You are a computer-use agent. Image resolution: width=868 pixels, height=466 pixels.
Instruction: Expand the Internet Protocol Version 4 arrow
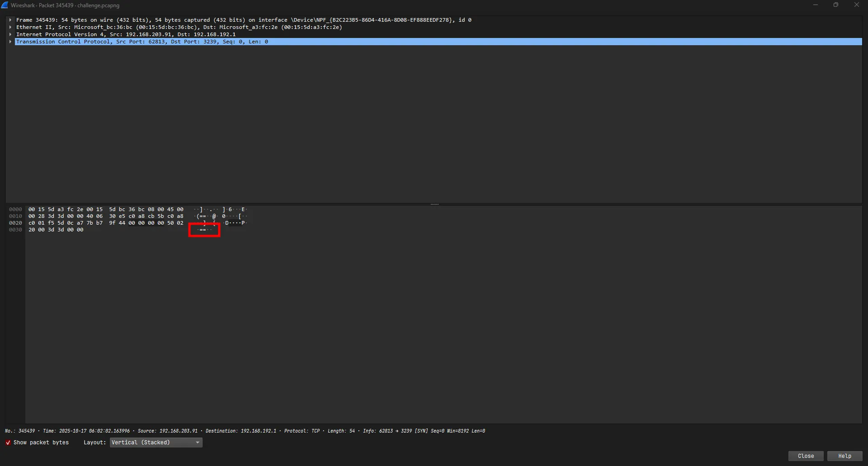point(10,34)
